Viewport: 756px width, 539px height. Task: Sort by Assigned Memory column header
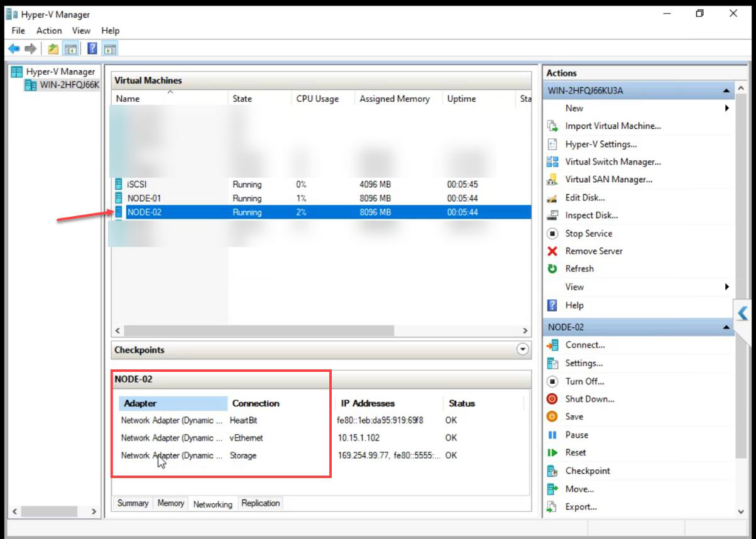398,99
